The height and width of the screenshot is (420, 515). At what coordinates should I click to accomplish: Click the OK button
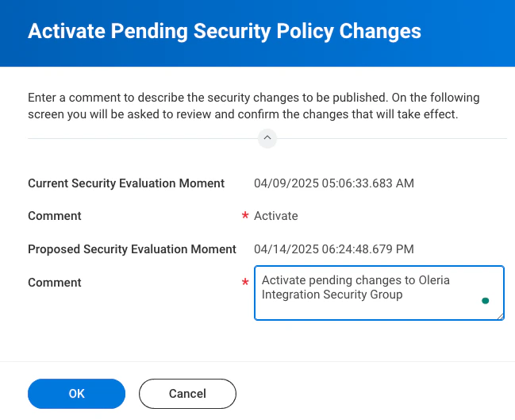point(76,393)
